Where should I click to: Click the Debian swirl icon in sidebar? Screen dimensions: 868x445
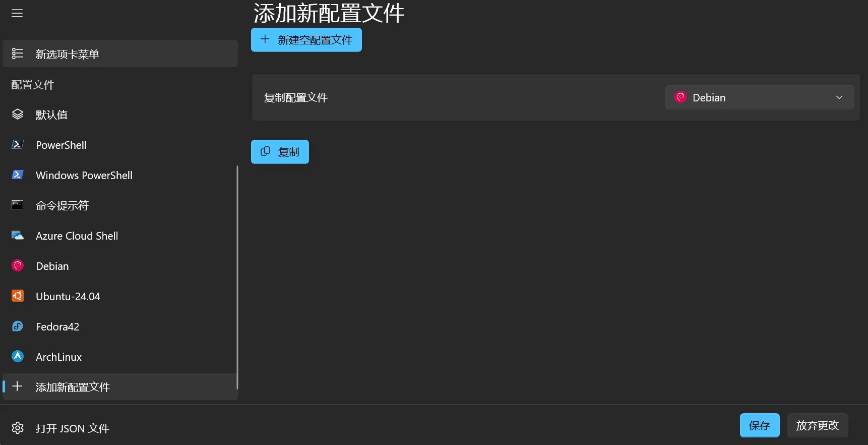pos(18,266)
